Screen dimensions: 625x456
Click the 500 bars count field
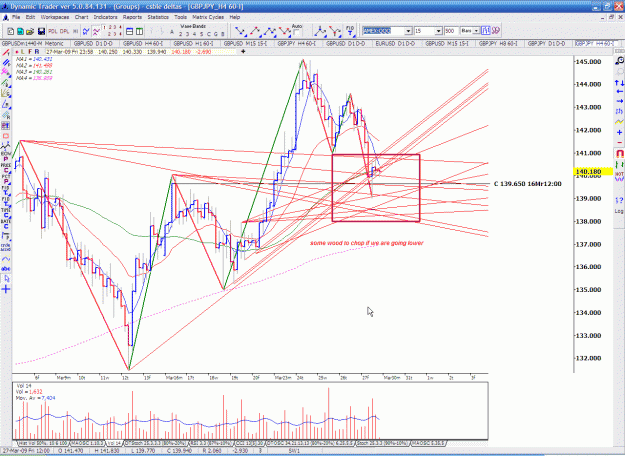point(451,31)
